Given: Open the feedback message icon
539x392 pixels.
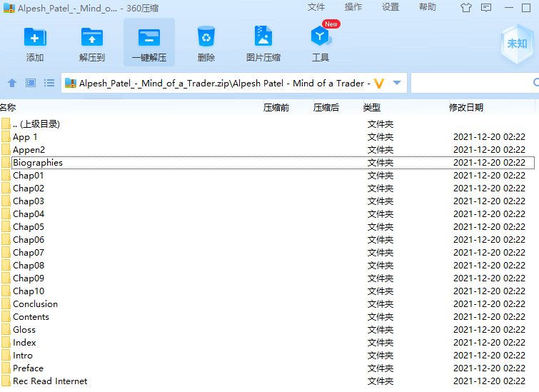Looking at the screenshot, I should click(486, 8).
